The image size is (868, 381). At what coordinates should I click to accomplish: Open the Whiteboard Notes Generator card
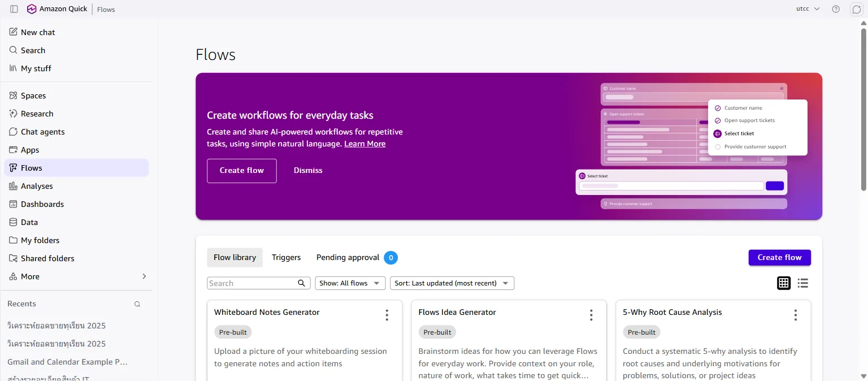pyautogui.click(x=305, y=340)
